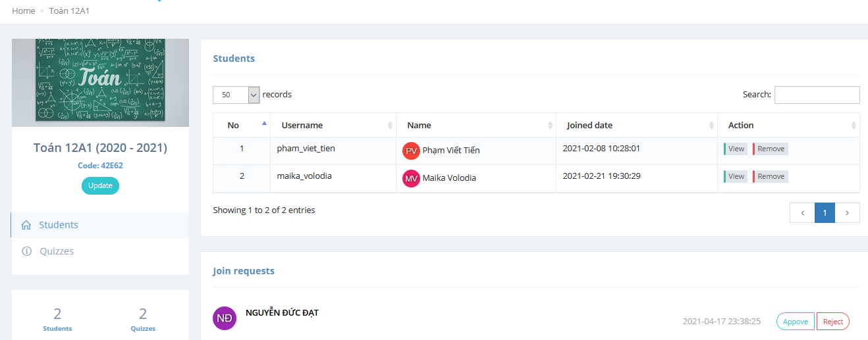Image resolution: width=868 pixels, height=340 pixels.
Task: Click the MV avatar of Maika Volodia
Action: pyautogui.click(x=411, y=178)
